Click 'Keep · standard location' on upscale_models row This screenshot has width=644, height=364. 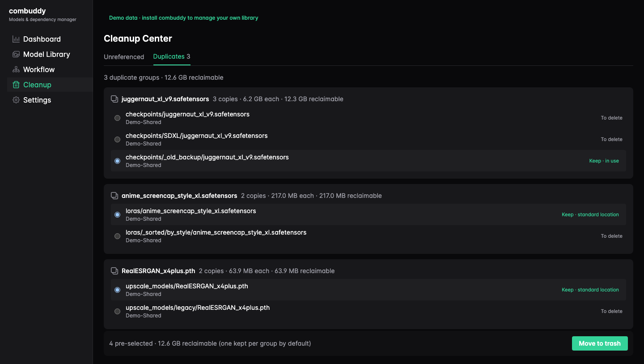point(590,290)
